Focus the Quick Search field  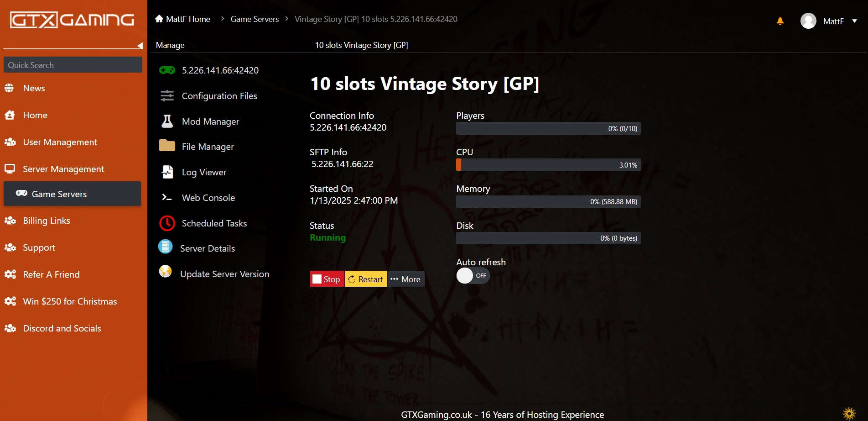(x=73, y=65)
